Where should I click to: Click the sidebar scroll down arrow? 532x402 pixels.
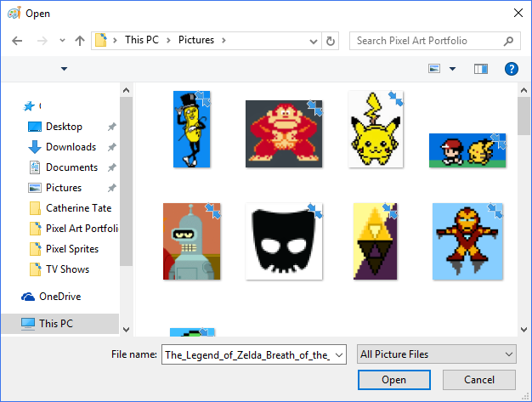pyautogui.click(x=127, y=330)
